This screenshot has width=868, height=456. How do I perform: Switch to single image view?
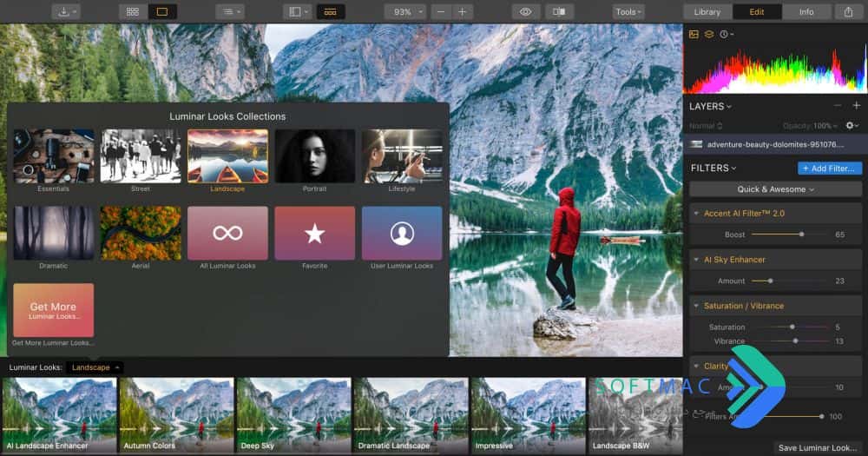162,11
